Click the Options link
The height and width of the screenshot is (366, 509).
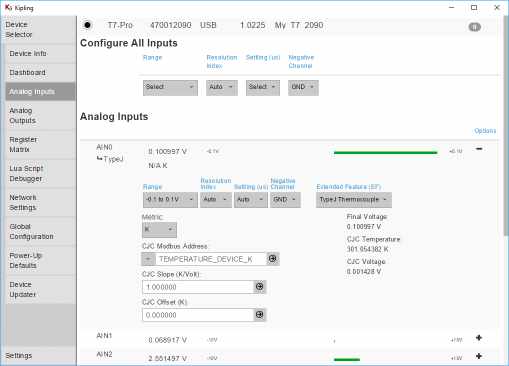[485, 131]
